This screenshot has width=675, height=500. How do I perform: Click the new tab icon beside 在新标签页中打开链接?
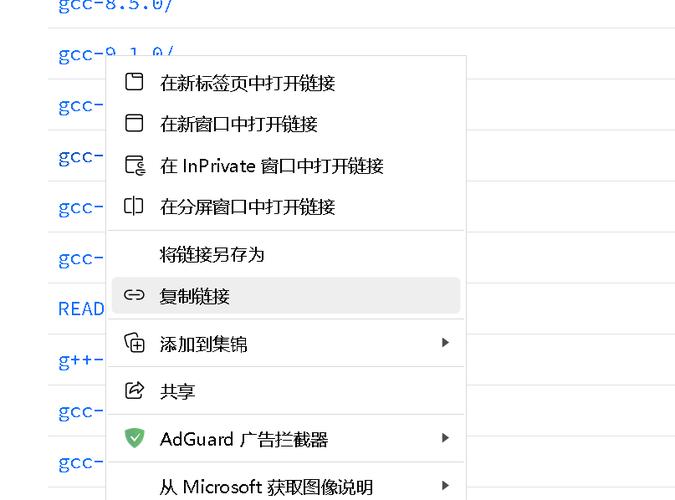point(134,82)
